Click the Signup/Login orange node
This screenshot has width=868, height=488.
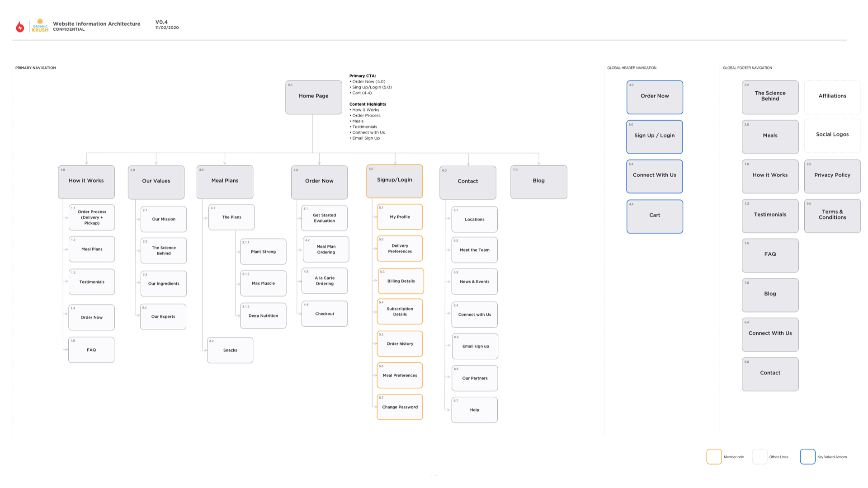[x=394, y=181]
